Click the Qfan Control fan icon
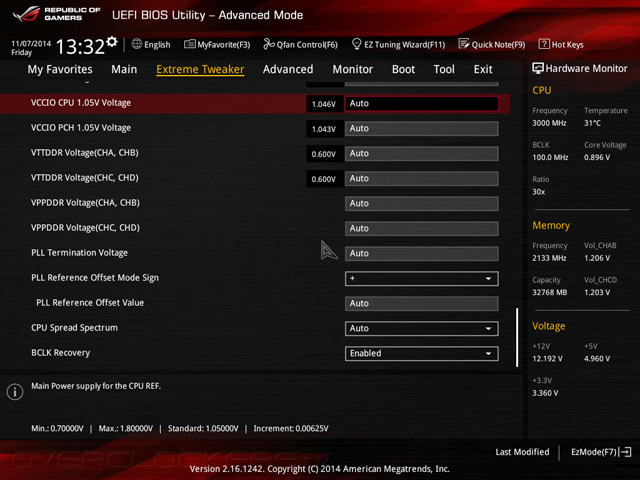The height and width of the screenshot is (480, 640). 269,44
